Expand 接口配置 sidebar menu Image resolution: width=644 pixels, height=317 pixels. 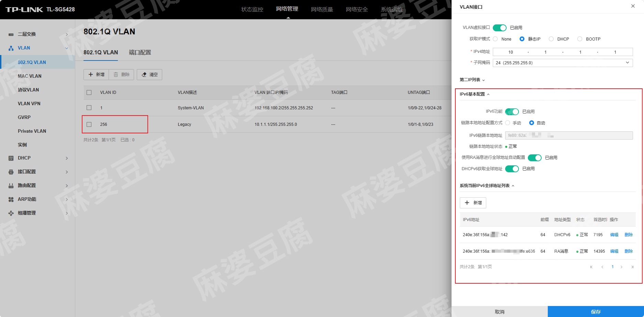click(67, 172)
